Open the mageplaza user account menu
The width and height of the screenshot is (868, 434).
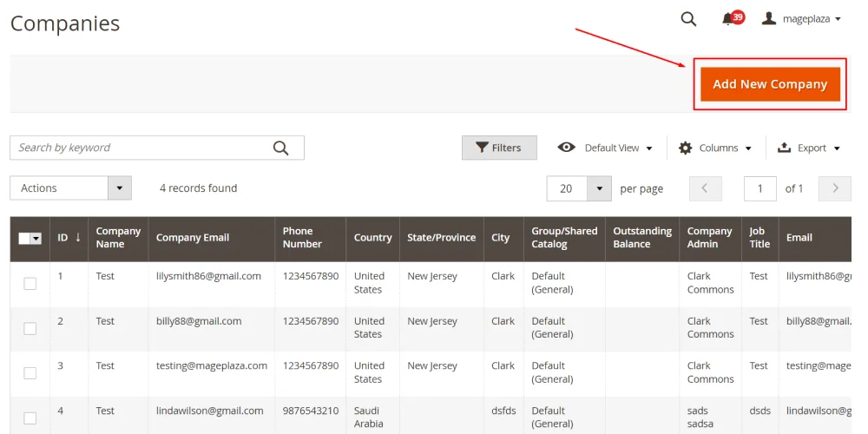click(801, 19)
